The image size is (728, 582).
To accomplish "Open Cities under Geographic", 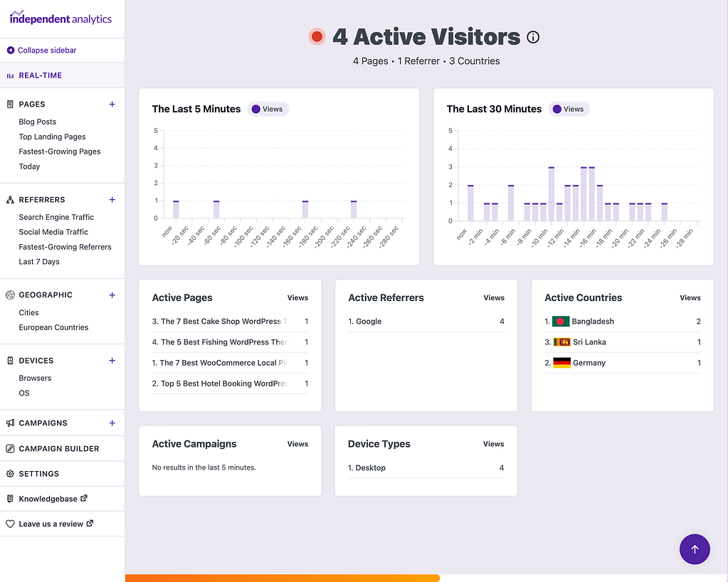I will pyautogui.click(x=28, y=312).
